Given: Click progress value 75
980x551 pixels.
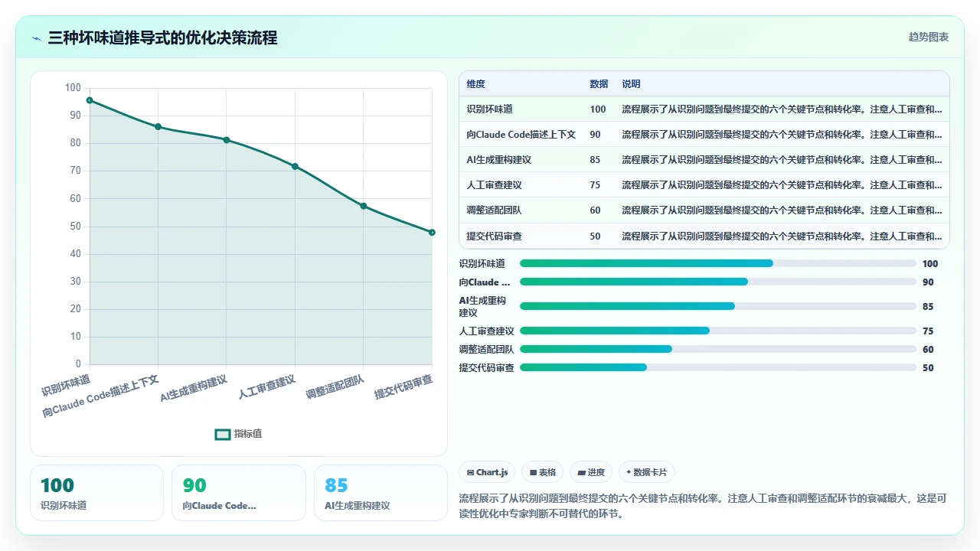Looking at the screenshot, I should tap(928, 331).
